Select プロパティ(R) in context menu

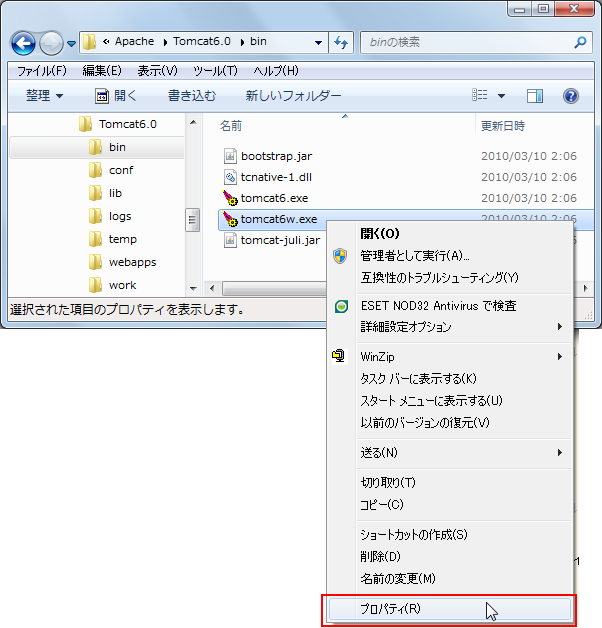(x=390, y=609)
